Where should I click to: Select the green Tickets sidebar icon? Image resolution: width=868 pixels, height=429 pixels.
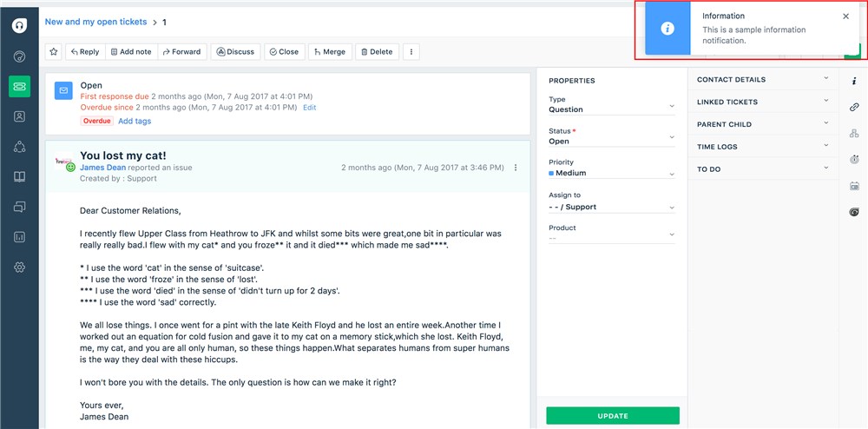point(19,86)
